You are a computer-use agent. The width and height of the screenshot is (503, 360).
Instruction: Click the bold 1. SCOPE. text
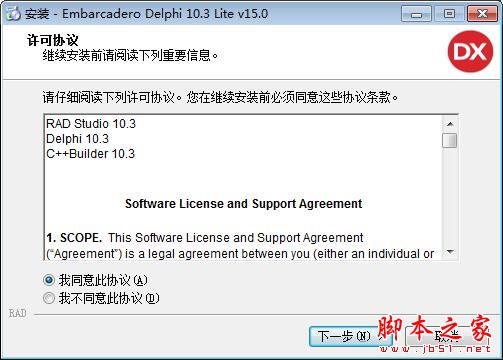coord(74,238)
